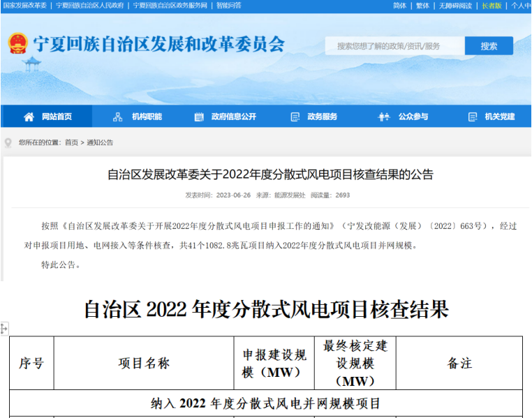The image size is (532, 418).
Task: Click the document icon beside 政务服务
Action: [295, 117]
